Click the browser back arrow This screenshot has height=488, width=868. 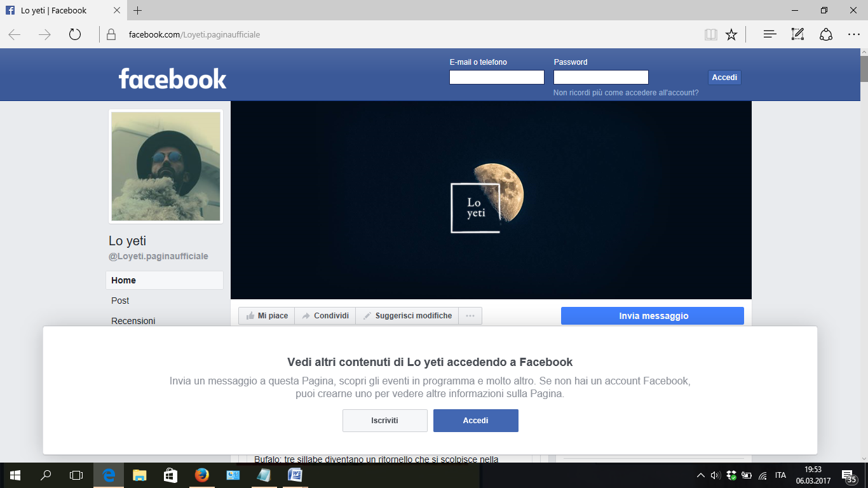click(15, 34)
